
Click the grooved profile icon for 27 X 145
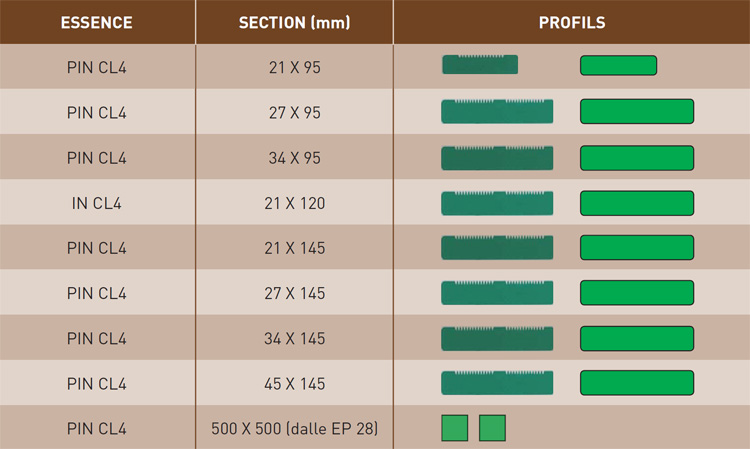tap(497, 293)
